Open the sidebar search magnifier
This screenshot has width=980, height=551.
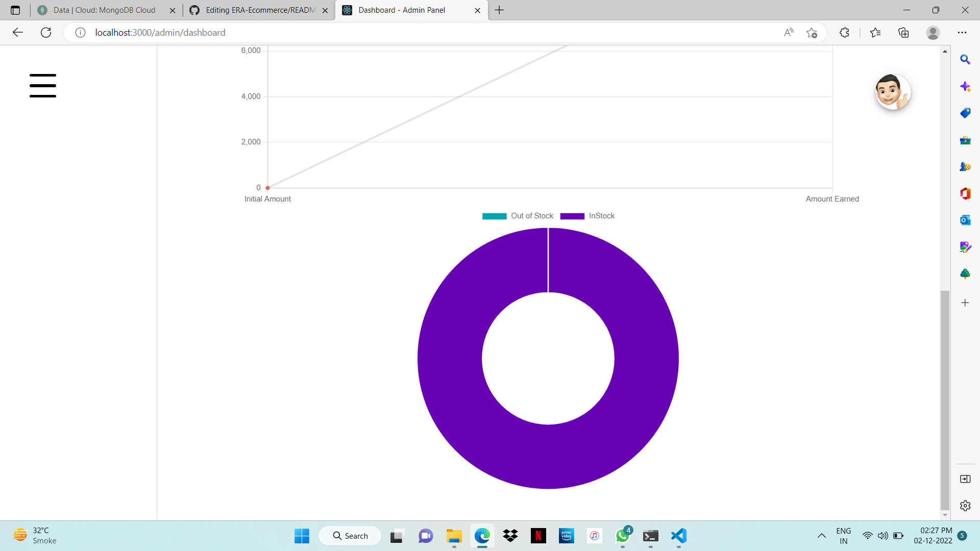pyautogui.click(x=965, y=60)
